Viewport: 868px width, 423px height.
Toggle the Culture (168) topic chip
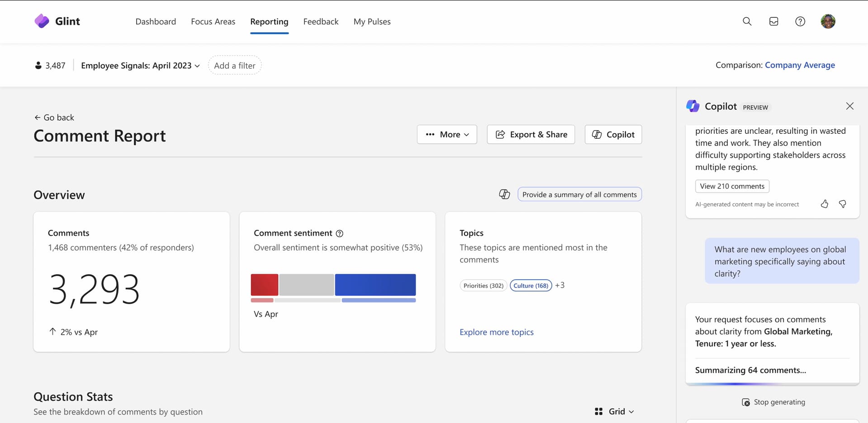(x=531, y=286)
